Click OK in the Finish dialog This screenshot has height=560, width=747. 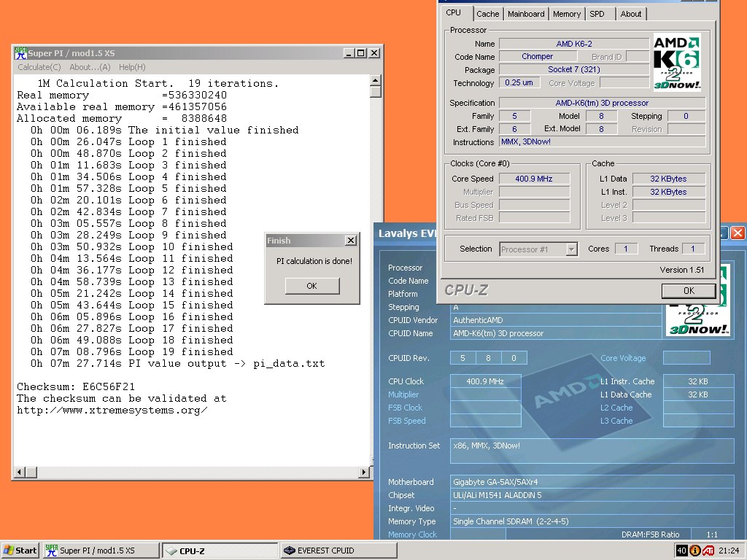(x=312, y=286)
